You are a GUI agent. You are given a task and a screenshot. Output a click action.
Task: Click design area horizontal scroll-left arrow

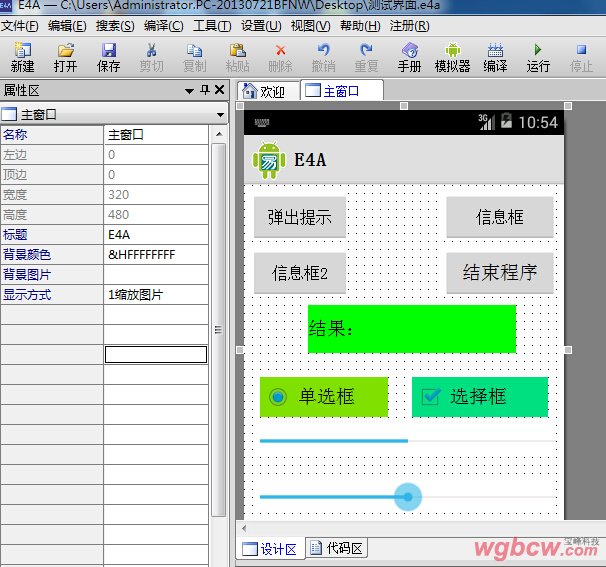coord(244,528)
